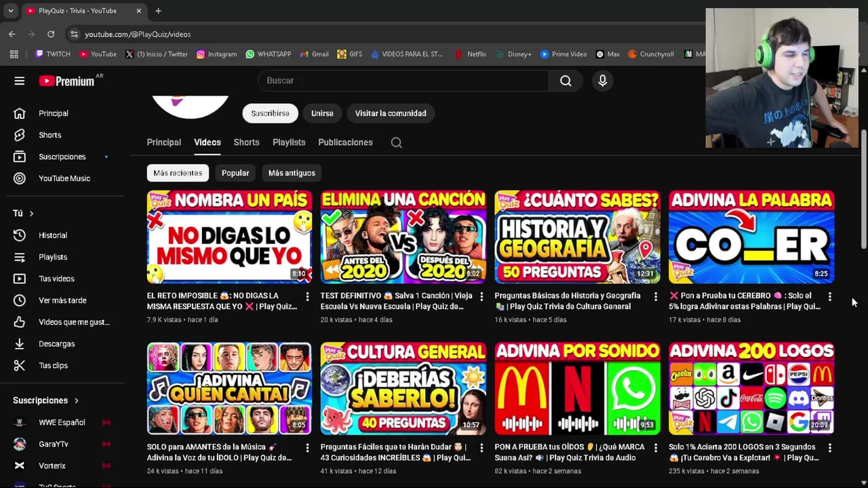Open ADIVINA POR SONIDO video thumbnail

[577, 388]
